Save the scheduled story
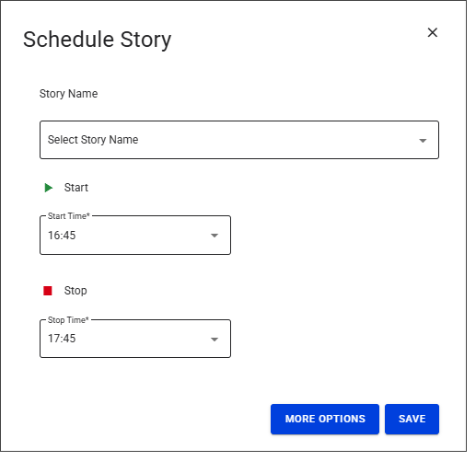The width and height of the screenshot is (476, 461). click(x=412, y=419)
